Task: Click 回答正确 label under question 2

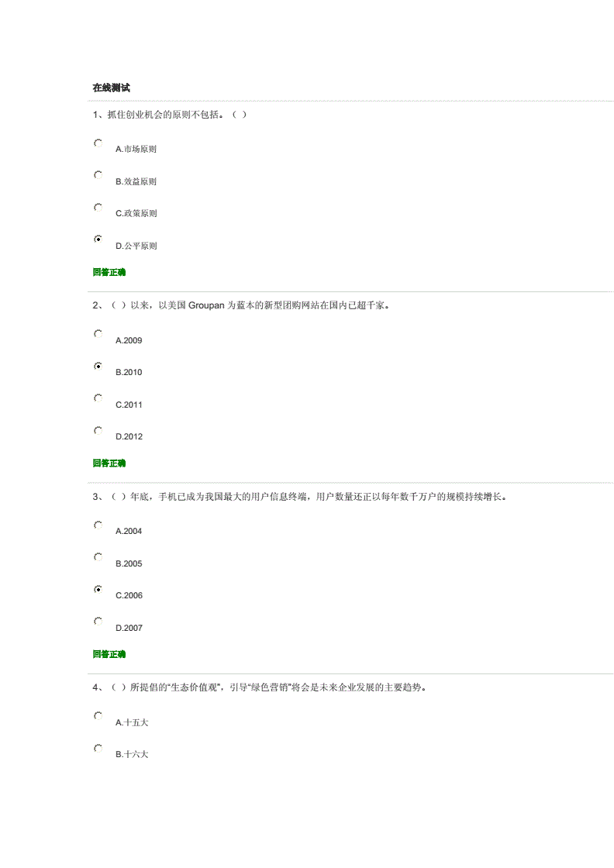Action: (x=109, y=463)
